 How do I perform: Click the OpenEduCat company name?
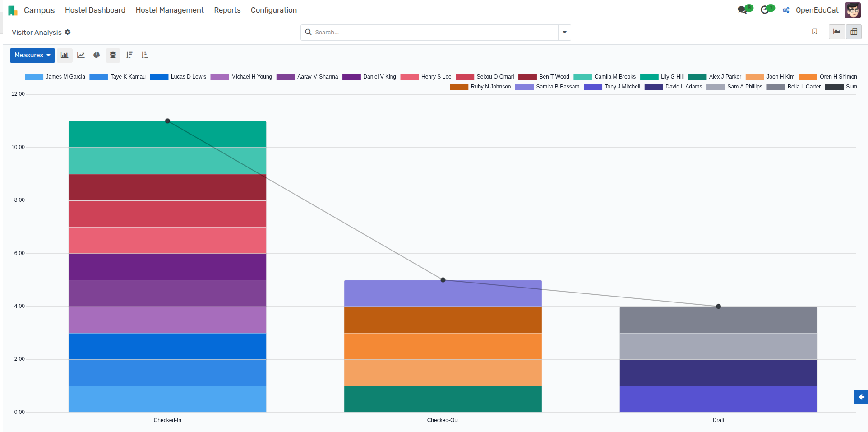817,10
